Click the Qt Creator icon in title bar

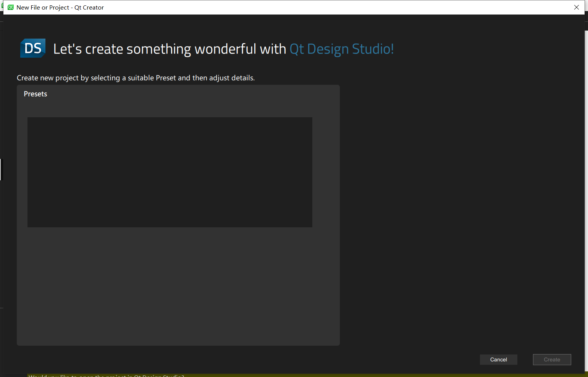[x=11, y=7]
